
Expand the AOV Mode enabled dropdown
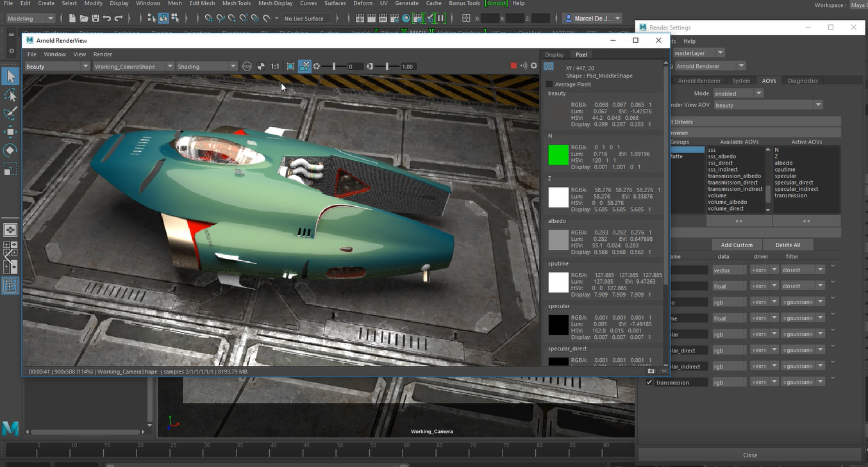(739, 94)
